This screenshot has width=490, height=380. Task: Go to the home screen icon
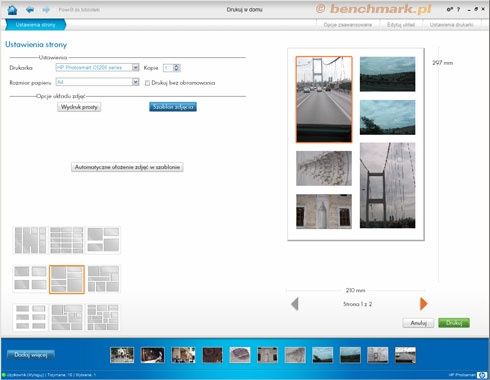(12, 10)
